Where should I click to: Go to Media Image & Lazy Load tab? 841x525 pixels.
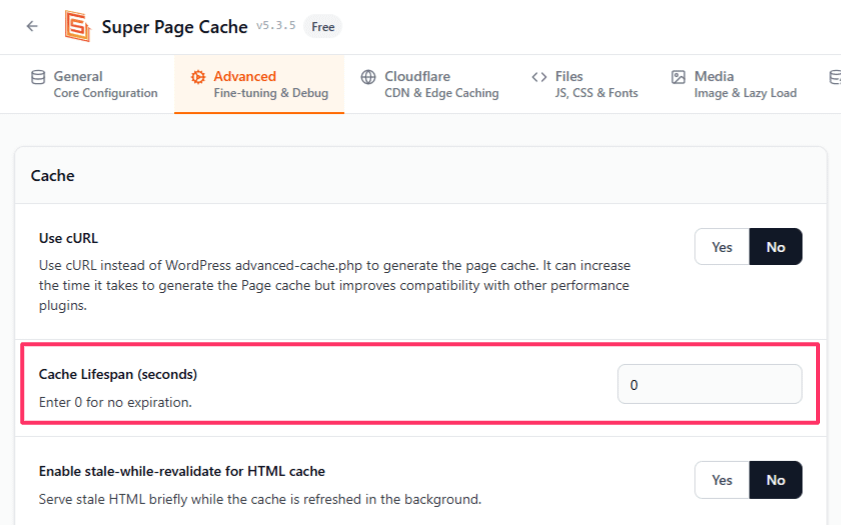click(x=734, y=84)
